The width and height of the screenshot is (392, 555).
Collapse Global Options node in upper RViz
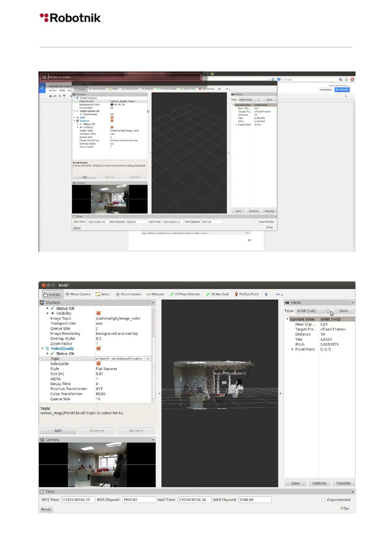tap(74, 98)
